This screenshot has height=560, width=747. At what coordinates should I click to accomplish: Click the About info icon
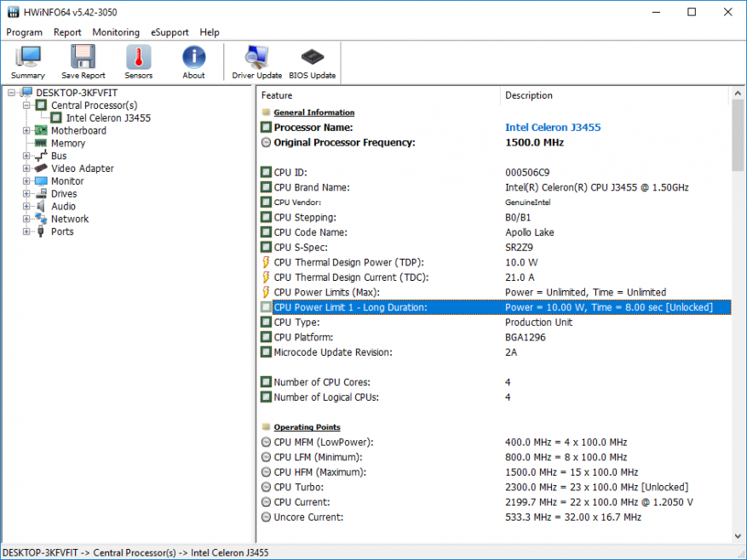click(193, 58)
